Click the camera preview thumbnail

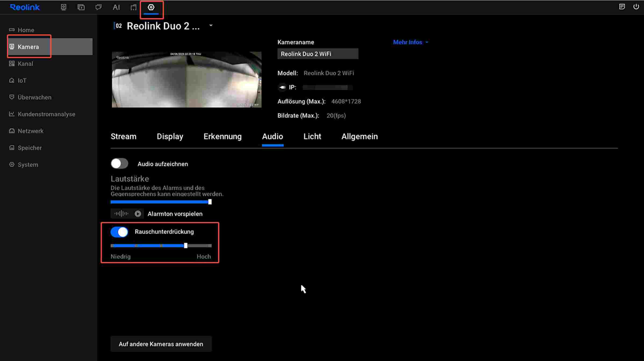click(x=186, y=80)
